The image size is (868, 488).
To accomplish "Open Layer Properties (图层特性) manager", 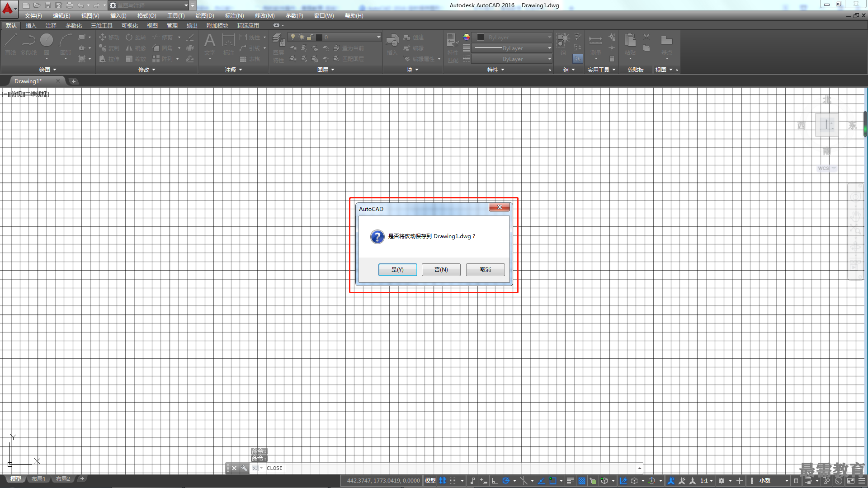I will 278,48.
